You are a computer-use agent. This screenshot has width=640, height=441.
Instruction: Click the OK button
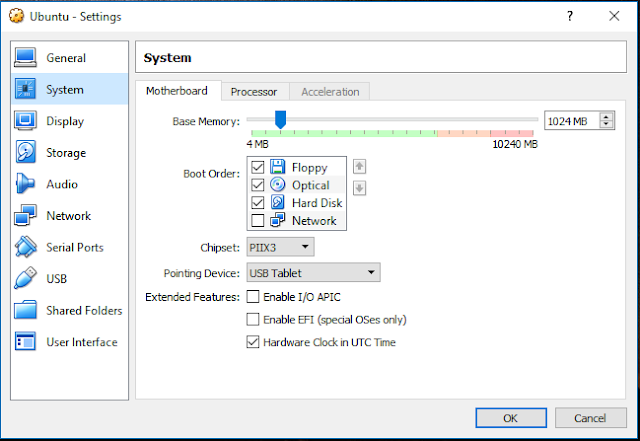pyautogui.click(x=511, y=418)
